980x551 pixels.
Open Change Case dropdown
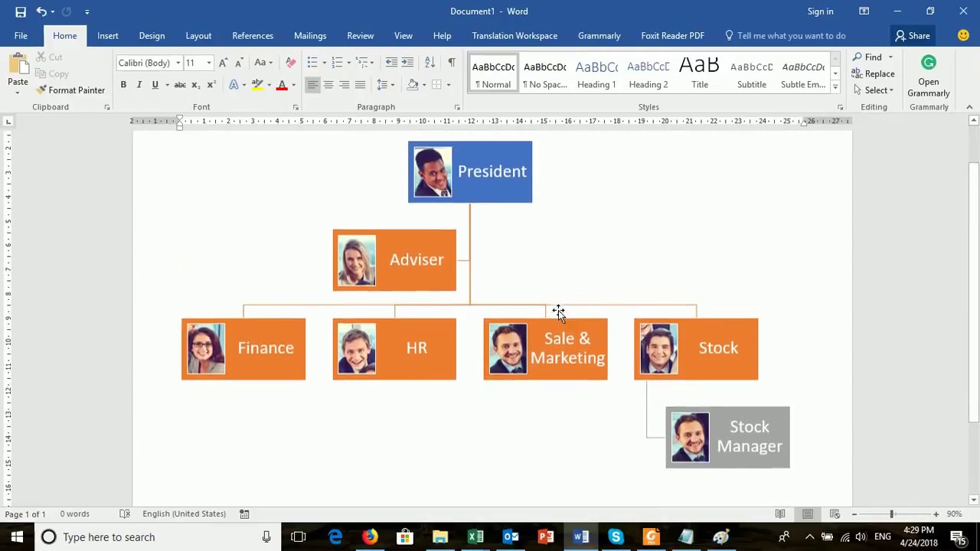(x=263, y=63)
